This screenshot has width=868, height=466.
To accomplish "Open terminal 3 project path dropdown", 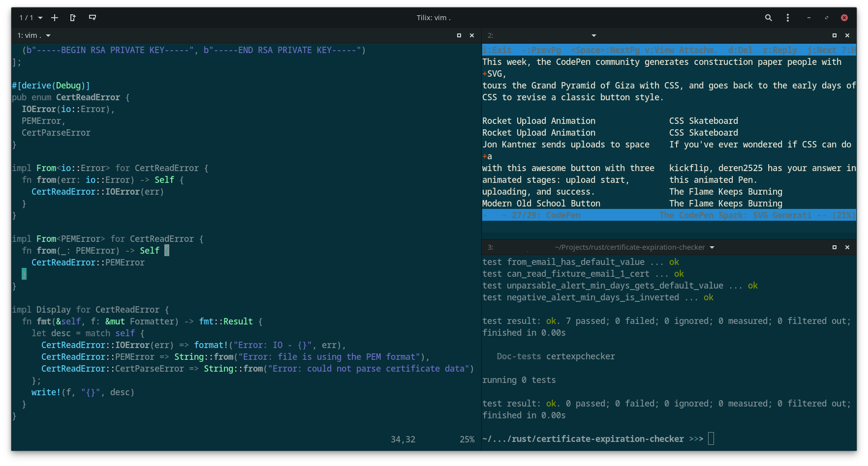I will (x=712, y=248).
